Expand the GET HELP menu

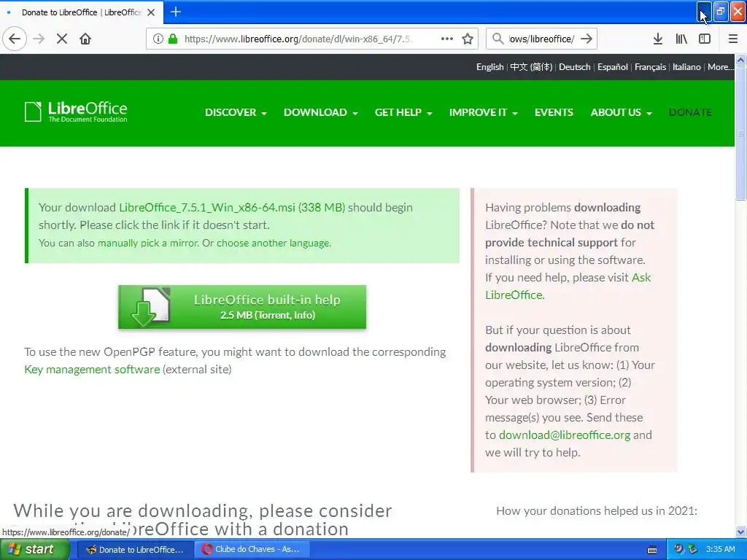[x=403, y=112]
